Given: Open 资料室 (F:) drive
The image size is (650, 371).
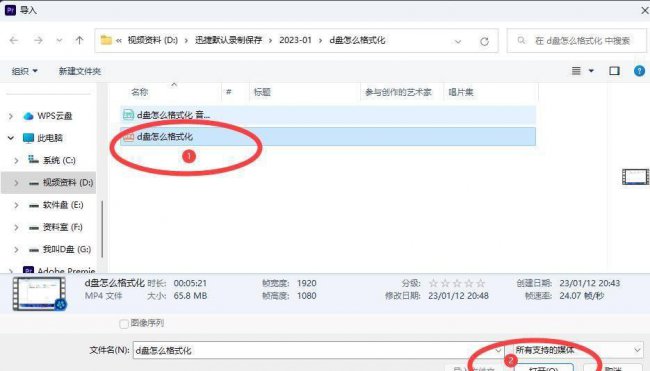Looking at the screenshot, I should 63,227.
